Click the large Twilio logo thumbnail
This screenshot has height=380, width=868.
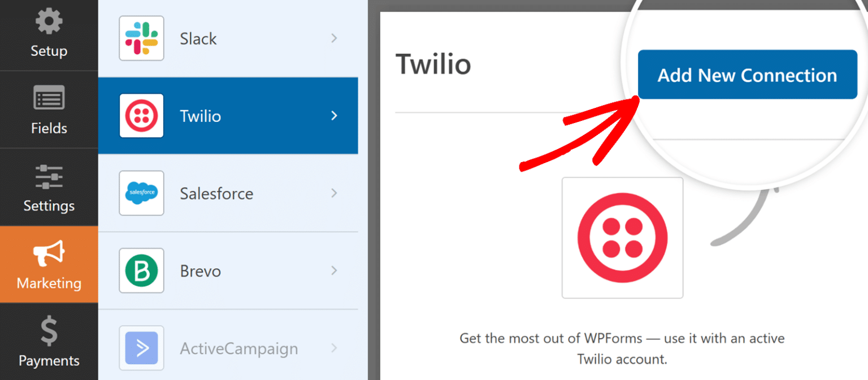click(622, 237)
